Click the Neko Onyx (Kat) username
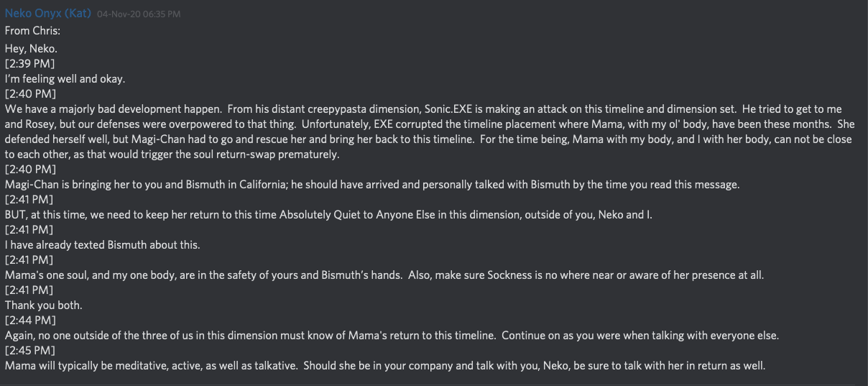The image size is (868, 386). [48, 14]
